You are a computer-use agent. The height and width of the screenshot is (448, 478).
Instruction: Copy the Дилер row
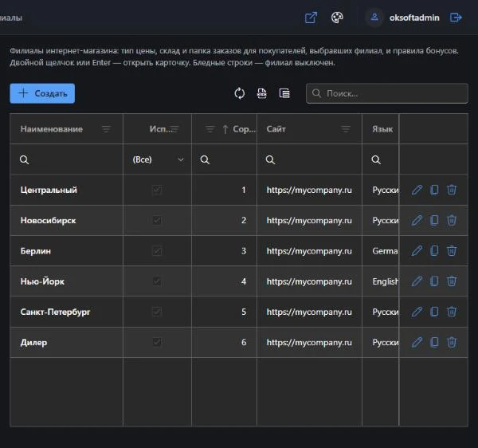tap(434, 342)
